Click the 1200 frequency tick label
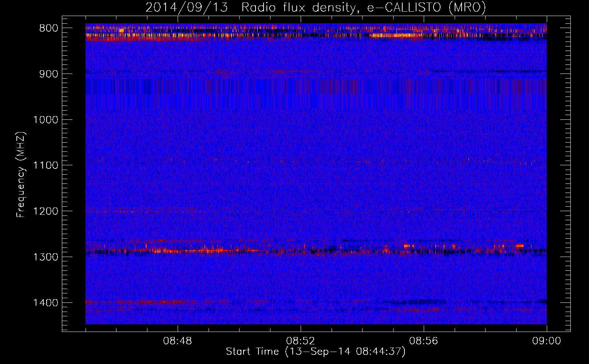 click(x=46, y=211)
